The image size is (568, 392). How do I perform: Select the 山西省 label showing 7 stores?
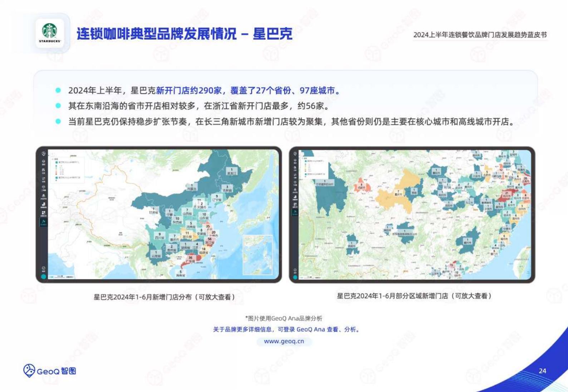[x=187, y=212]
